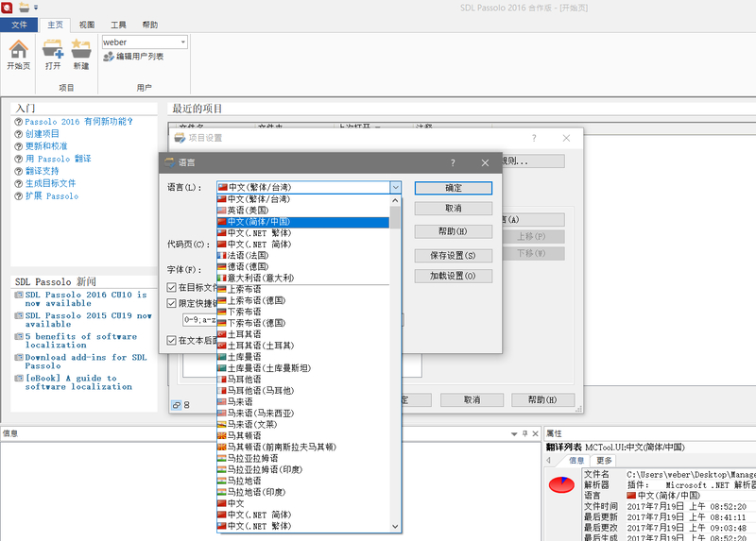Collapse the 语言 combo box dropdown arrow
This screenshot has width=756, height=541.
point(395,188)
